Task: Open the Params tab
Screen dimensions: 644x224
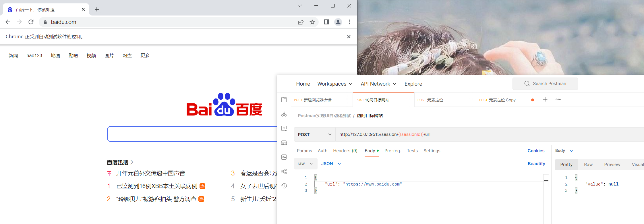Action: [x=304, y=150]
